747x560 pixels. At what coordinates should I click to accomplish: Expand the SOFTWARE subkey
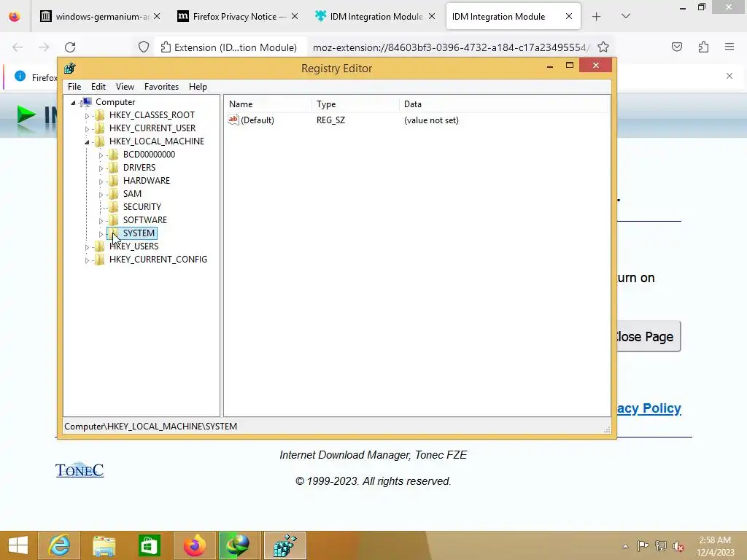[x=101, y=221]
